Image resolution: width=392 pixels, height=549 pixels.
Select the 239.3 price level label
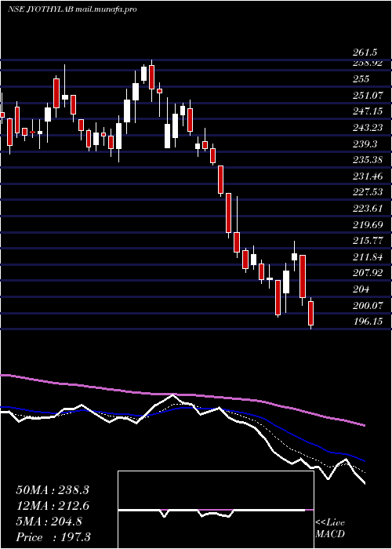coord(365,144)
